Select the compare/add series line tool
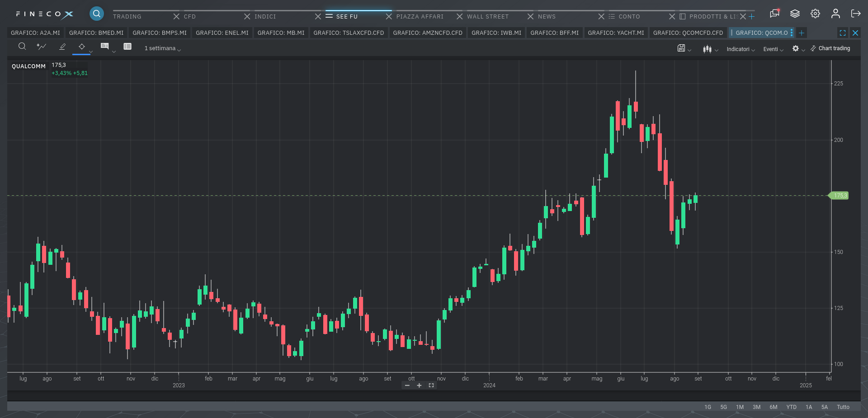The height and width of the screenshot is (418, 868). [42, 46]
